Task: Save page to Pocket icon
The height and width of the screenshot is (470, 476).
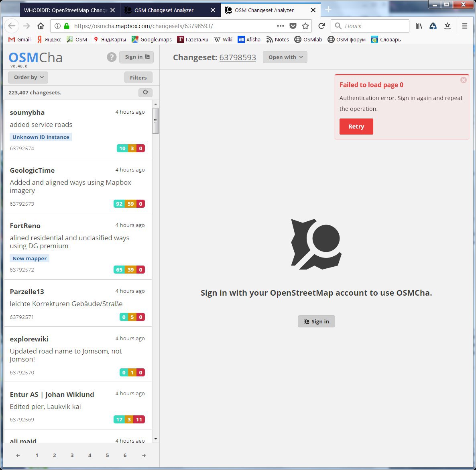Action: pos(293,26)
